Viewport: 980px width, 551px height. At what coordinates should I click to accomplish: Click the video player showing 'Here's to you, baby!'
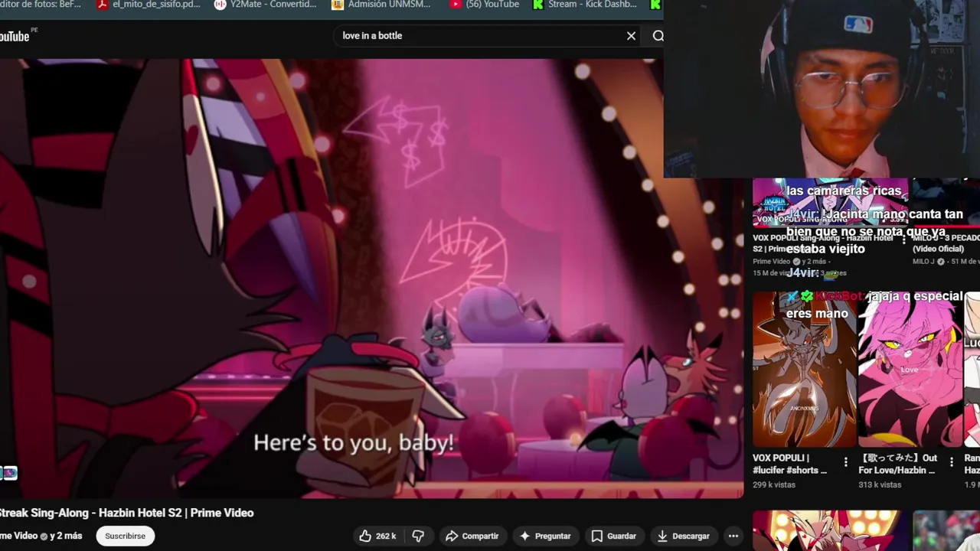(x=371, y=279)
